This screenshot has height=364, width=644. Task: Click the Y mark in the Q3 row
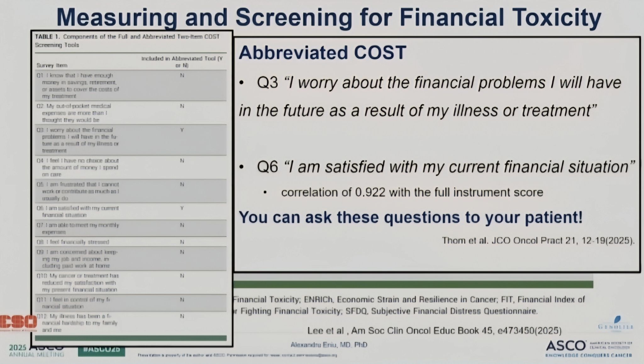(182, 130)
